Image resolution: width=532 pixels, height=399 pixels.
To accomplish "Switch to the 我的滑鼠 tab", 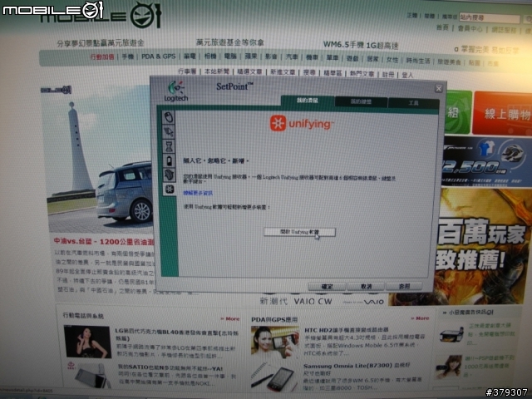I will click(308, 101).
